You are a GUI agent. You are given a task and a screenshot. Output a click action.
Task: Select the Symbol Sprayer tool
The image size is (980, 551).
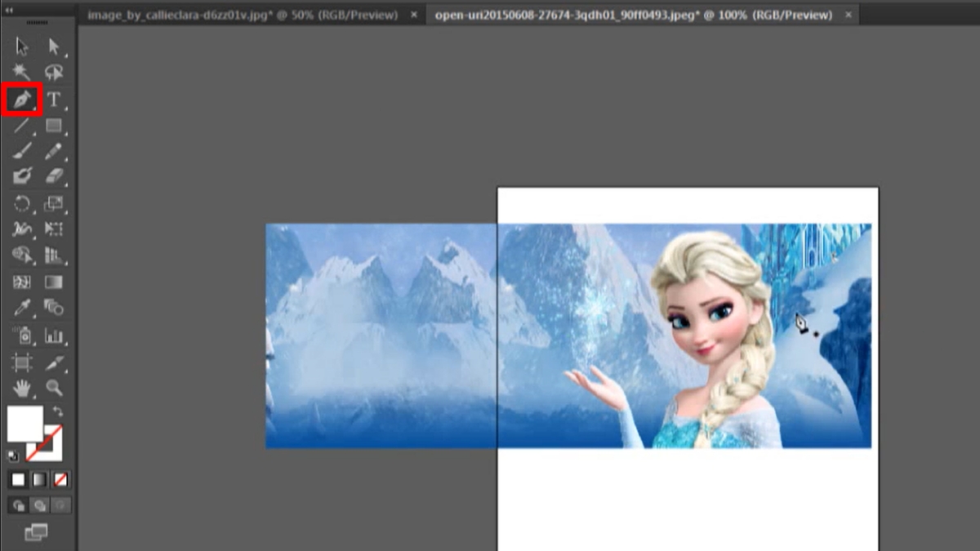(x=22, y=335)
